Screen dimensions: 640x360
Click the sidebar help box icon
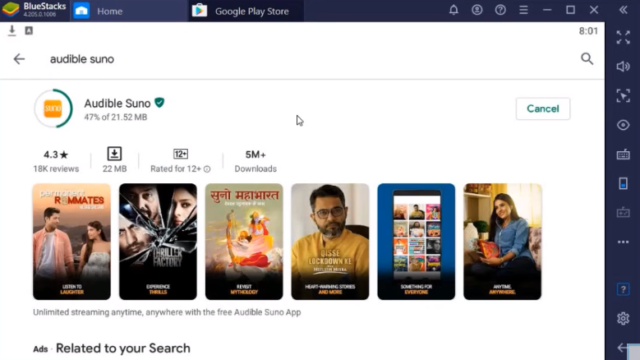623,289
